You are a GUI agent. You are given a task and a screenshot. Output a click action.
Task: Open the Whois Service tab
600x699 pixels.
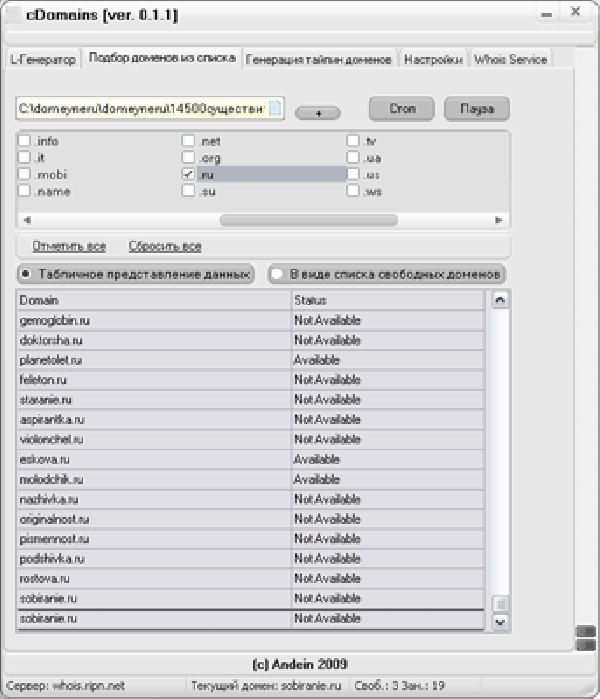(510, 59)
